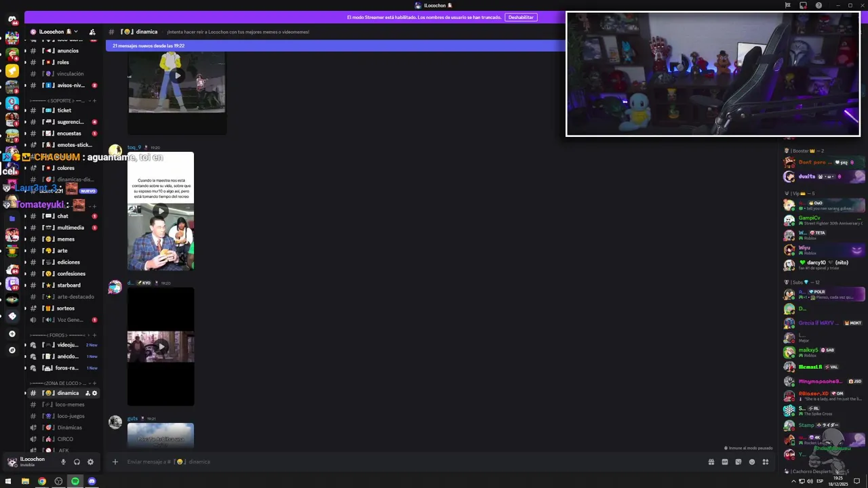Open member Wiyu in member list
The height and width of the screenshot is (488, 868).
824,250
